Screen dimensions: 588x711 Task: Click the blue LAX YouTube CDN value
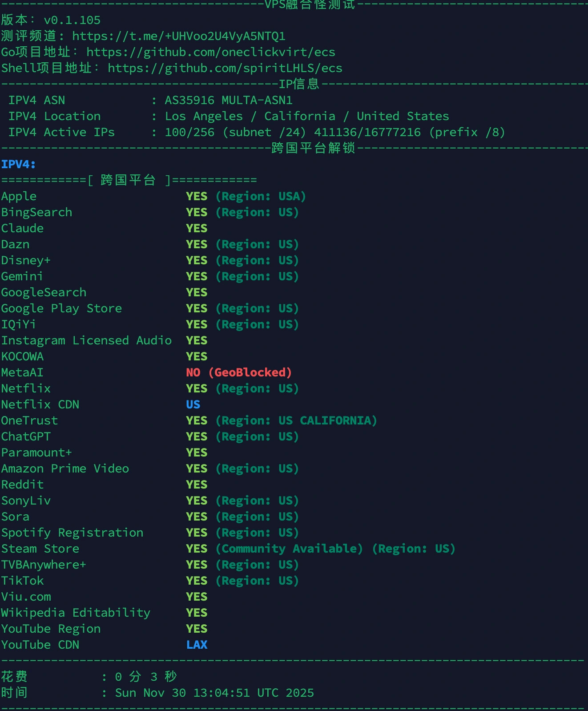click(197, 645)
